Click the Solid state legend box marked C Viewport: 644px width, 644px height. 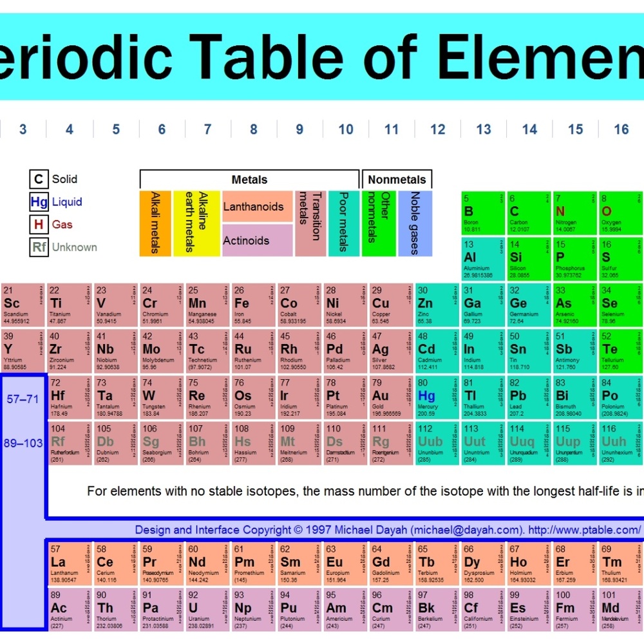[39, 180]
